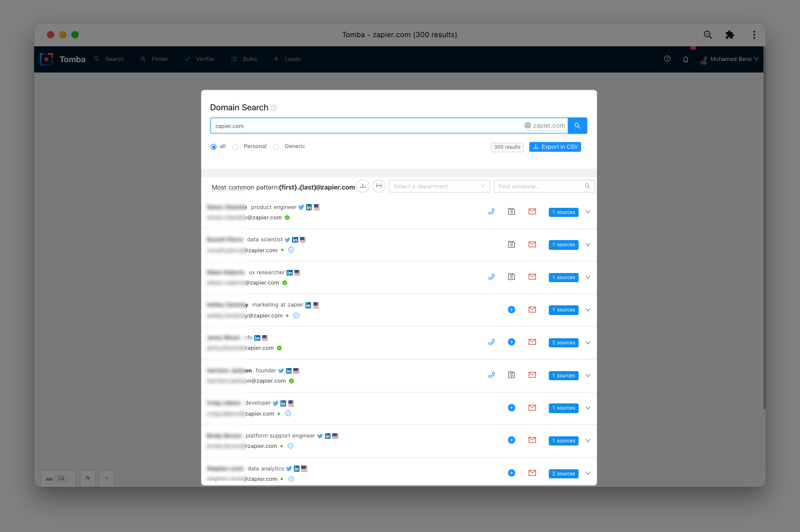Open the Select a department dropdown
Image resolution: width=800 pixels, height=532 pixels.
439,186
